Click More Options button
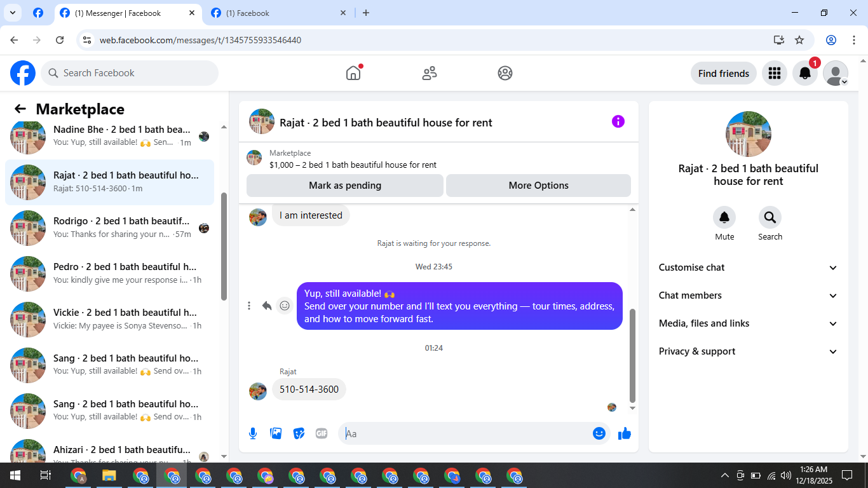 point(538,186)
